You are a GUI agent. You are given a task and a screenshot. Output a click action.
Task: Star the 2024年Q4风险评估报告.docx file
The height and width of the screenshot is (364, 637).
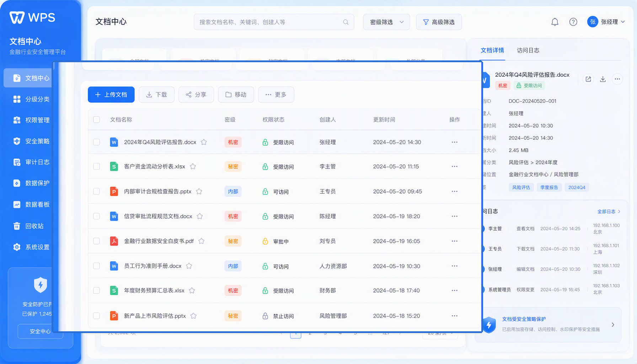(204, 142)
